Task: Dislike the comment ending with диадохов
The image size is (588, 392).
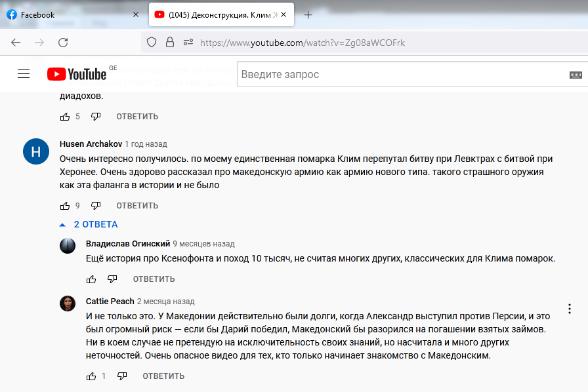Action: (x=96, y=117)
